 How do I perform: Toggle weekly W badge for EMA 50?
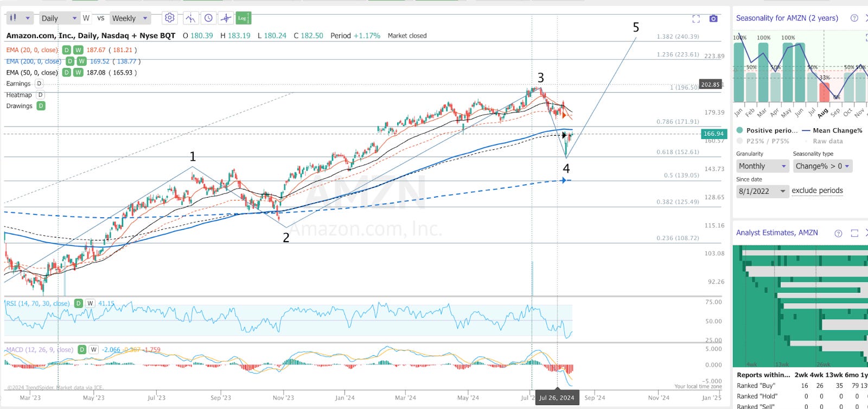[x=78, y=72]
